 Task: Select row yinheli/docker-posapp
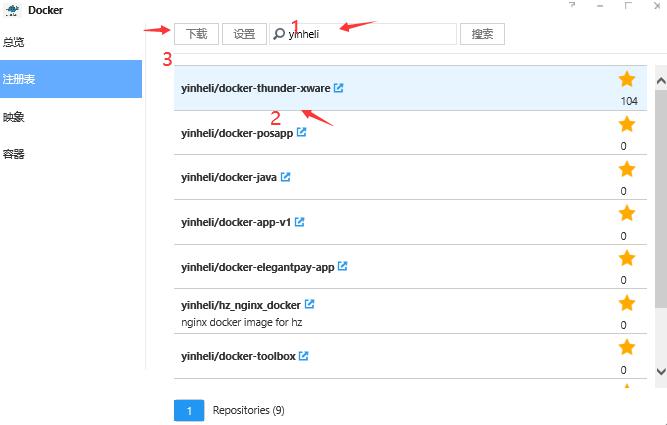coord(410,133)
